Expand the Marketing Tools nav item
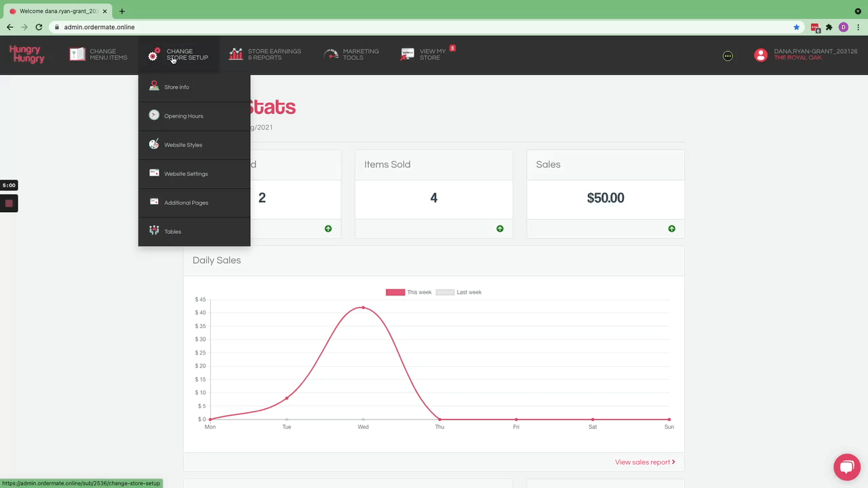Image resolution: width=868 pixels, height=488 pixels. tap(351, 54)
